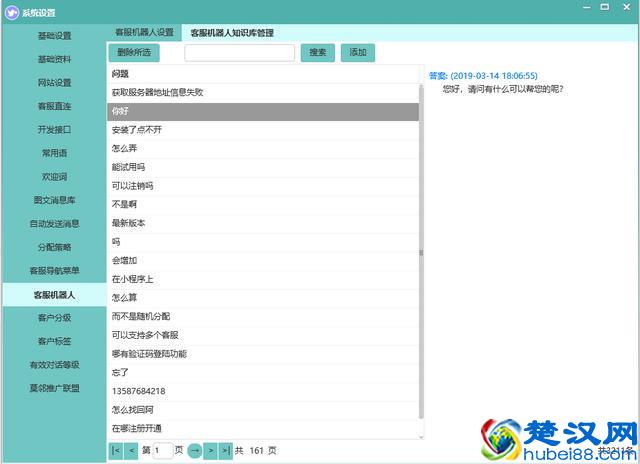
Task: Select question 在小程序上
Action: click(263, 279)
